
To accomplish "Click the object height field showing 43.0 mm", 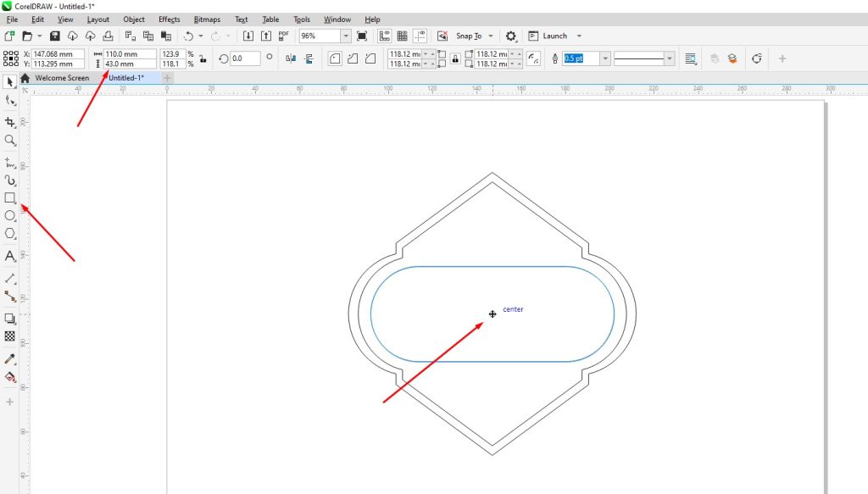I will pyautogui.click(x=130, y=64).
